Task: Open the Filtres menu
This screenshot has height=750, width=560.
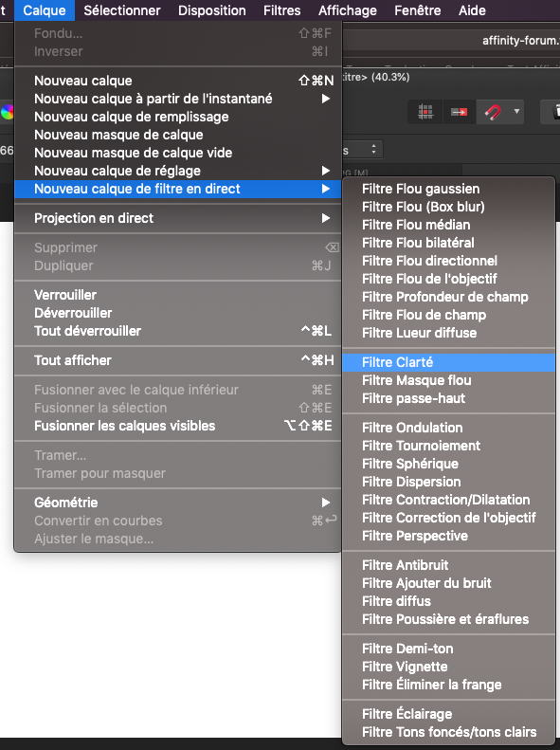Action: pyautogui.click(x=282, y=10)
